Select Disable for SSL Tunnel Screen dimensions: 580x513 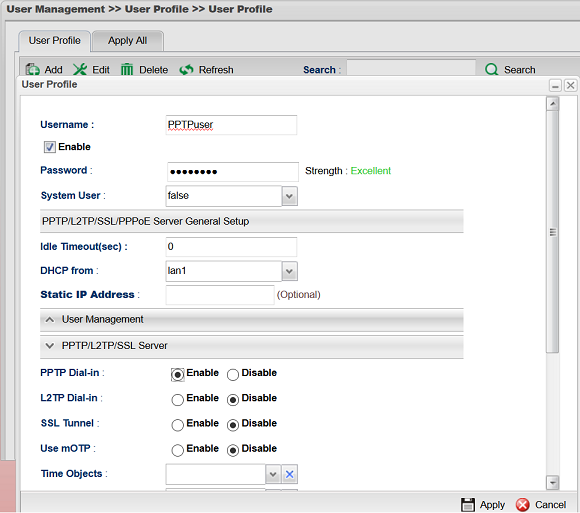pos(233,425)
